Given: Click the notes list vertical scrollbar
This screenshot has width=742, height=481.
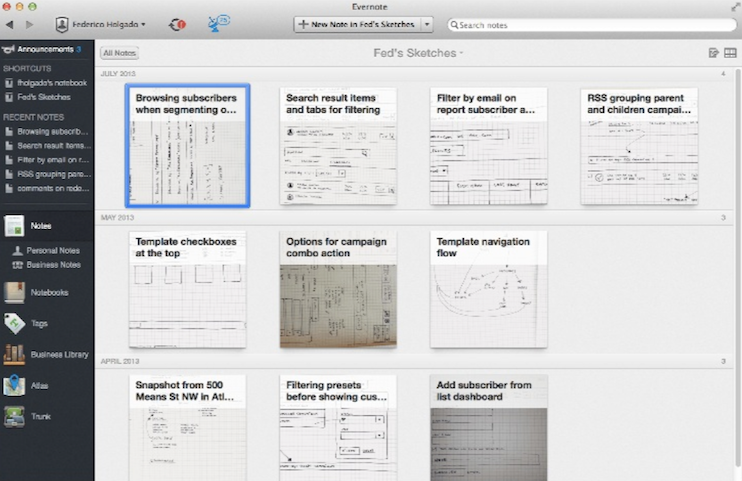Looking at the screenshot, I should coord(737,267).
